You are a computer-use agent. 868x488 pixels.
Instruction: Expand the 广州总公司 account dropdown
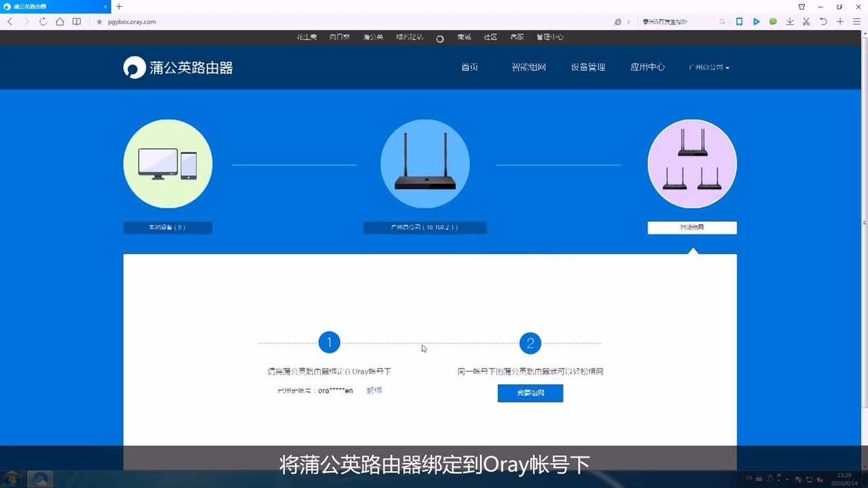pos(709,68)
